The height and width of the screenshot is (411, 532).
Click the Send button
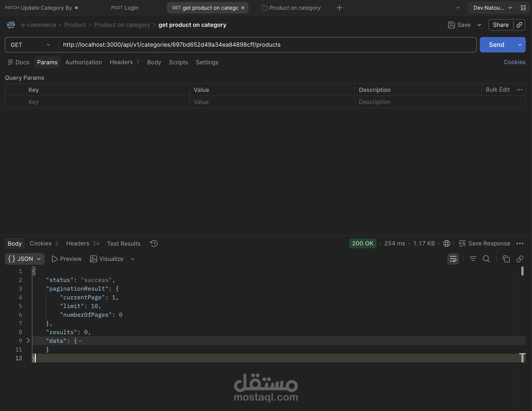496,45
